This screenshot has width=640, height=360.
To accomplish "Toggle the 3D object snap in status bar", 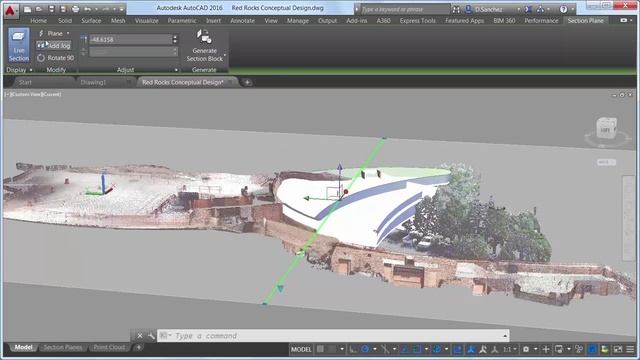I will tap(437, 349).
